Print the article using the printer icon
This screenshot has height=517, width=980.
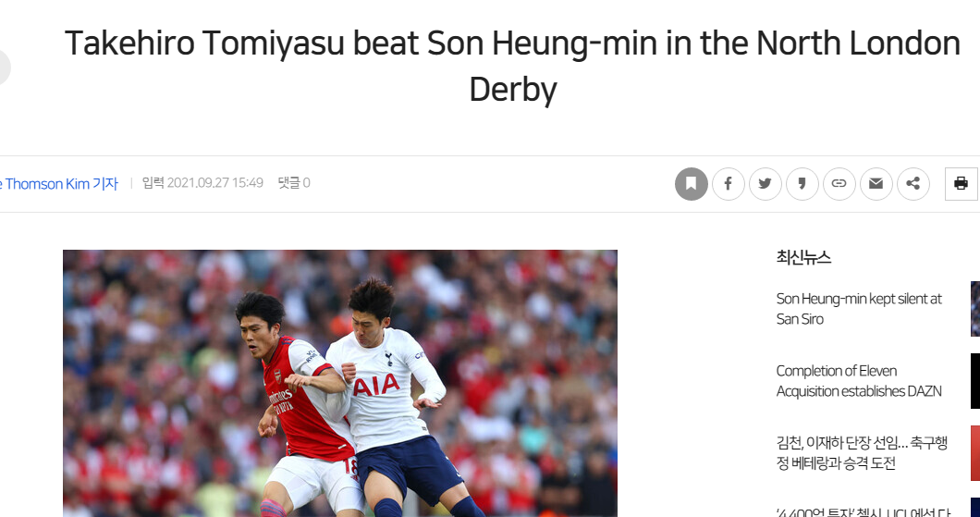click(962, 184)
